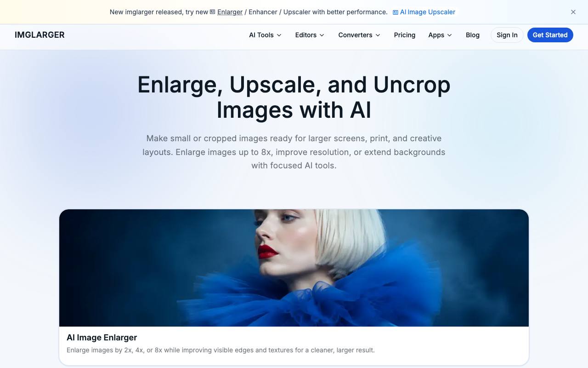Click the underlined Enlarger word in banner
The image size is (588, 368).
tap(230, 12)
